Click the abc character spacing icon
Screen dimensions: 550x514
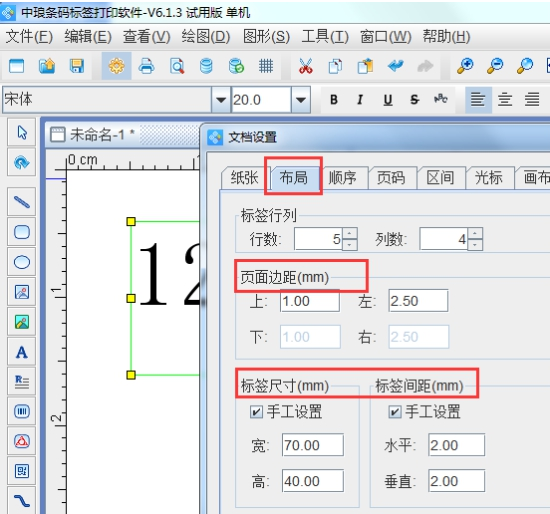pyautogui.click(x=441, y=99)
